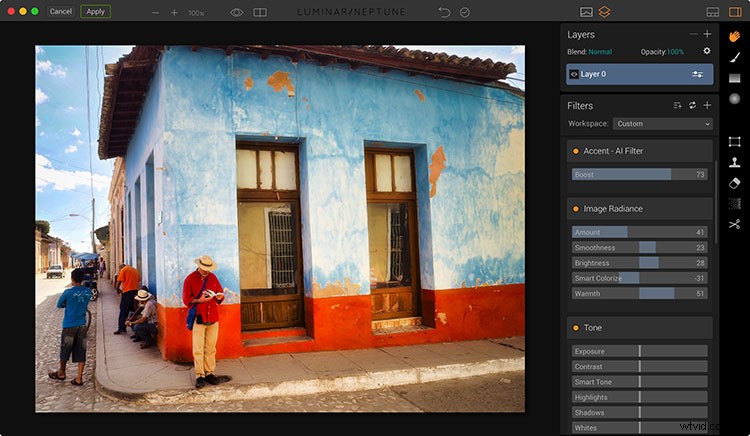750x436 pixels.
Task: Toggle the Tone filter dot
Action: pyautogui.click(x=576, y=328)
